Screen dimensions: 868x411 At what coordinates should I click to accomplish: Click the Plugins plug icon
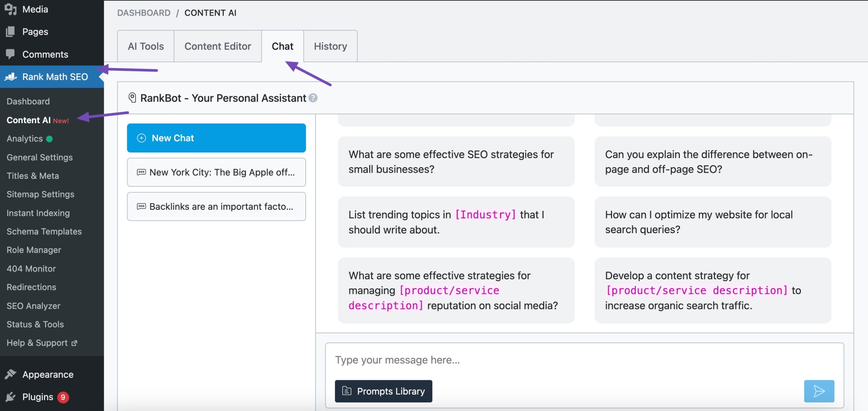click(11, 397)
